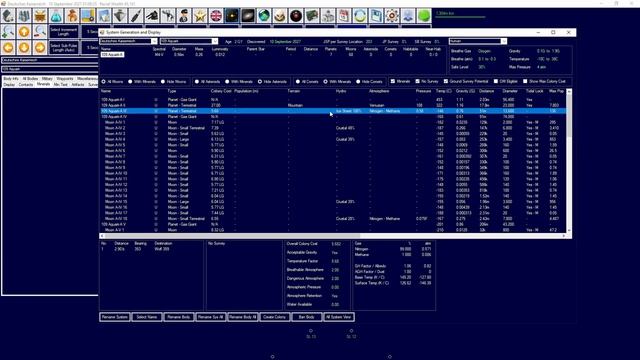Click the star Name input field
Viewport: 640px width, 360px height.
click(x=112, y=54)
